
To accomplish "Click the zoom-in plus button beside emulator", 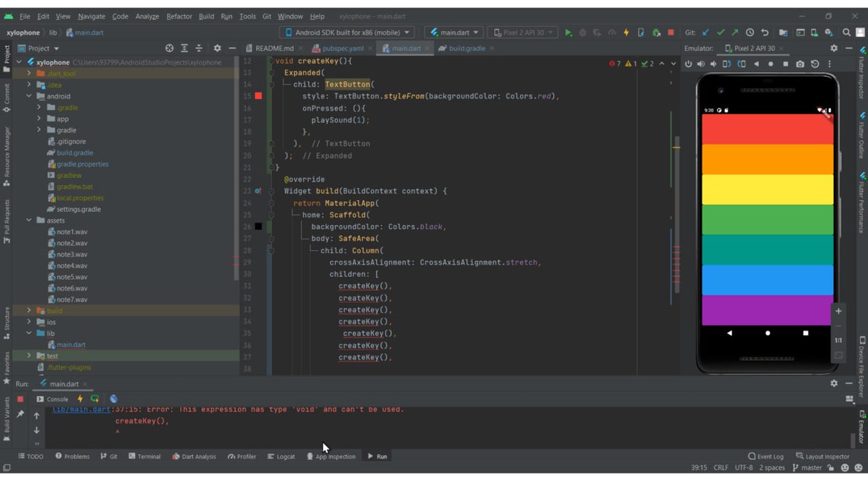I will click(x=838, y=311).
